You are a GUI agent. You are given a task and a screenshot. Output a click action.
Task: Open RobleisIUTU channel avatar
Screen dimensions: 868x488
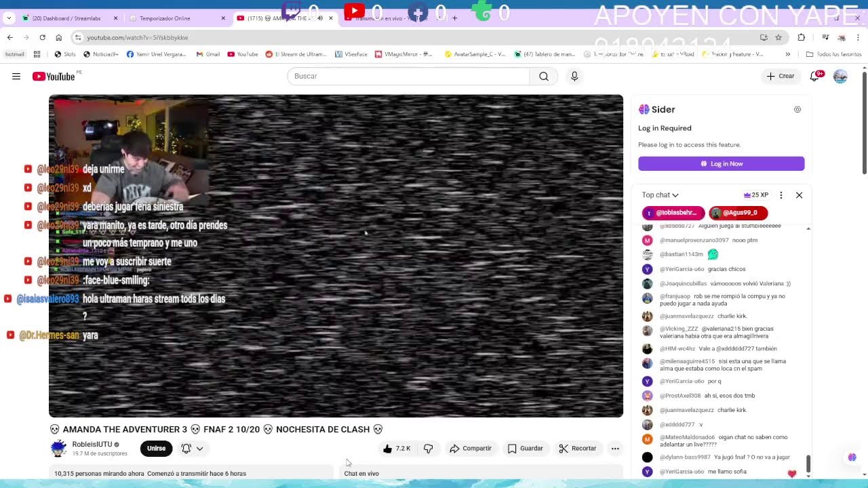point(59,448)
